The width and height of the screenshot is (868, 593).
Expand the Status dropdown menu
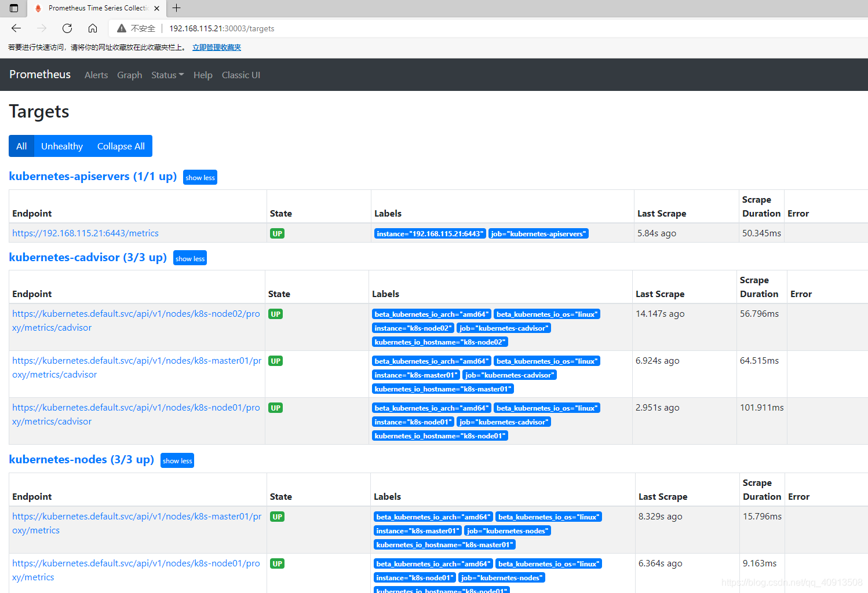167,75
